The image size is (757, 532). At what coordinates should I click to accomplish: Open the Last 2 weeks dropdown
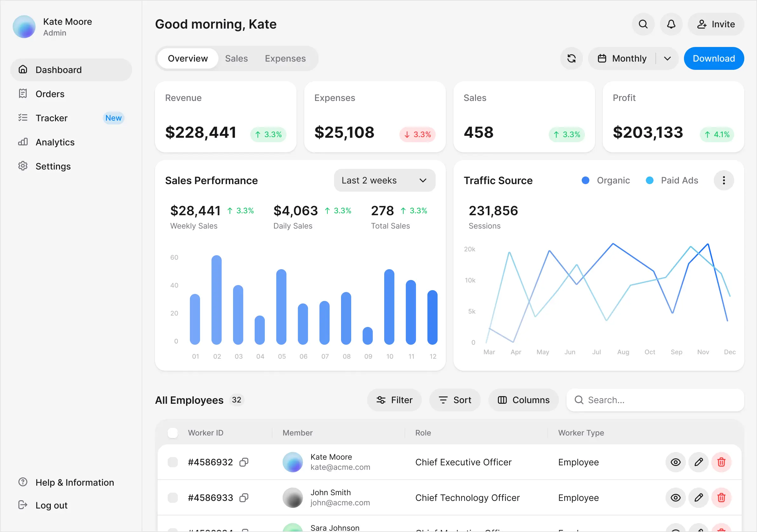[x=384, y=180]
